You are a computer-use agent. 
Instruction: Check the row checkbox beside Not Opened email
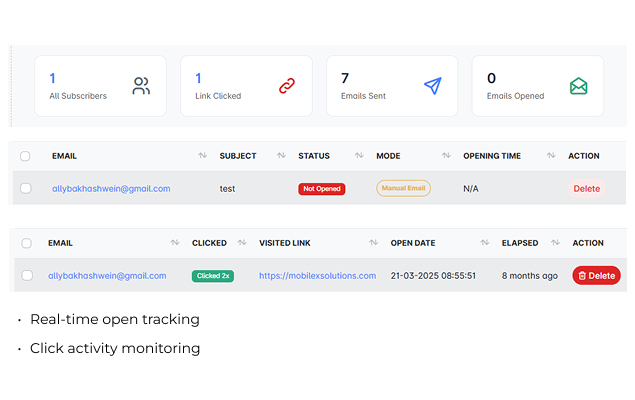26,188
